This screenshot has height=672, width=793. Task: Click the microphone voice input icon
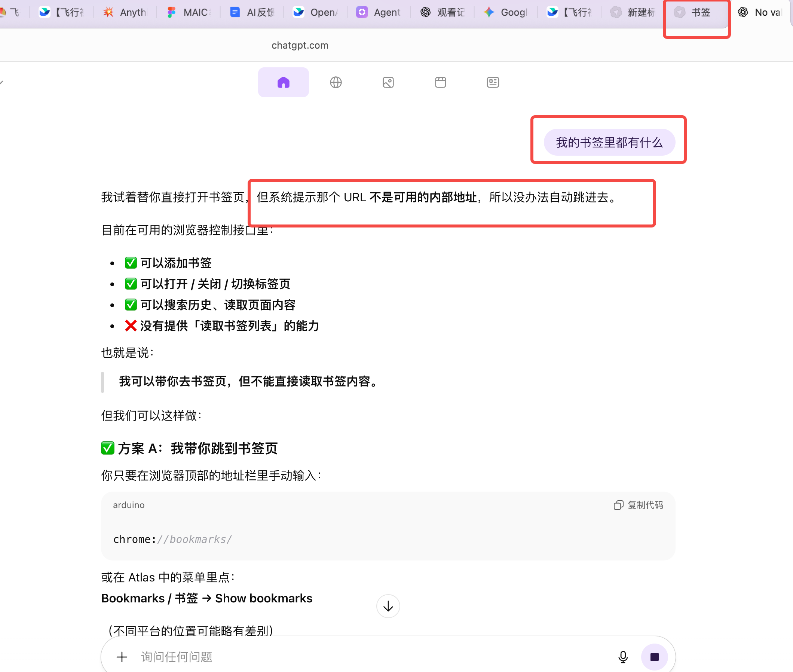click(623, 657)
